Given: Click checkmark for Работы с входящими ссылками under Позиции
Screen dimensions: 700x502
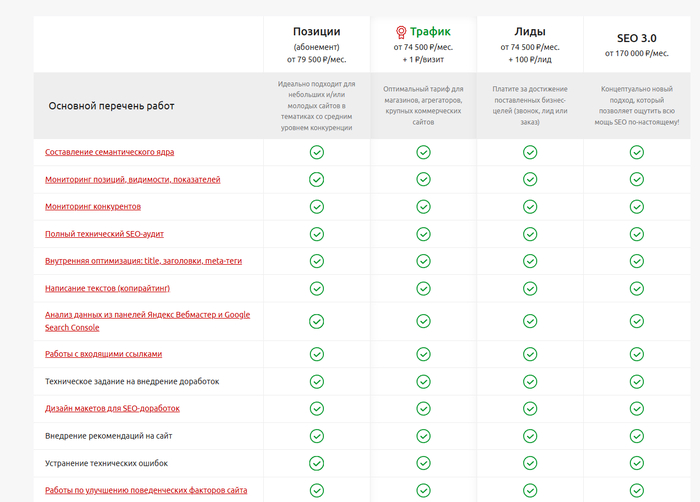Looking at the screenshot, I should (316, 354).
